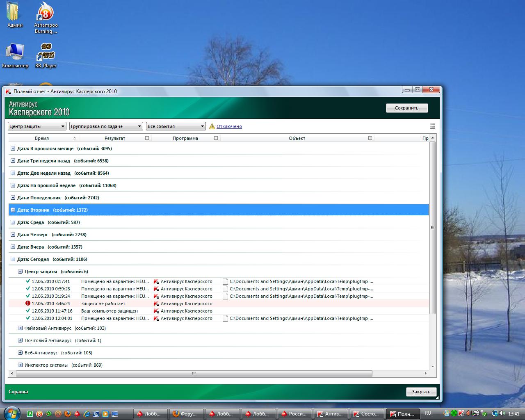This screenshot has width=525, height=420.
Task: Click the report view layout icon right of filters
Action: click(432, 126)
